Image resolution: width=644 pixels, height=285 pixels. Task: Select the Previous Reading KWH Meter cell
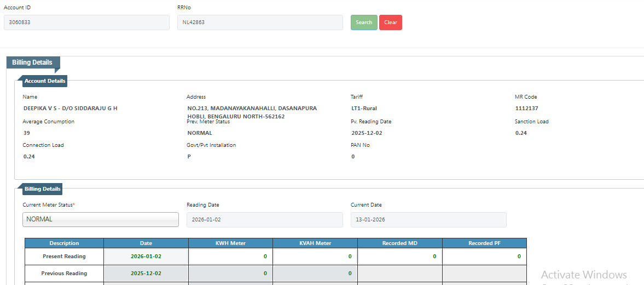pyautogui.click(x=230, y=273)
